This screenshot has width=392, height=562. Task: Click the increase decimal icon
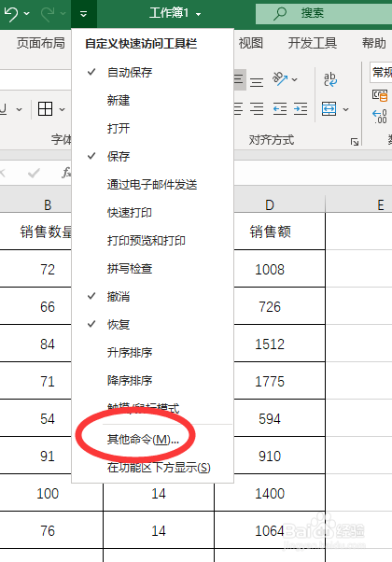point(380,116)
